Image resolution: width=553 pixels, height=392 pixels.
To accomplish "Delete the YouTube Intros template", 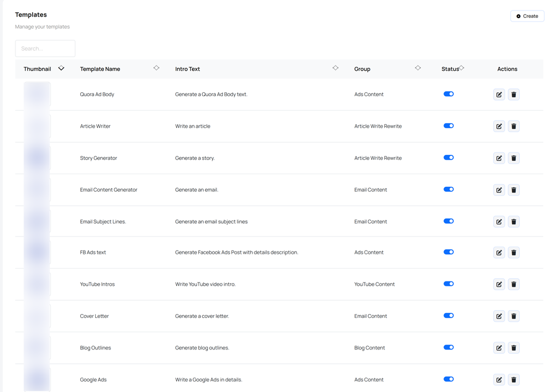I will [x=514, y=284].
